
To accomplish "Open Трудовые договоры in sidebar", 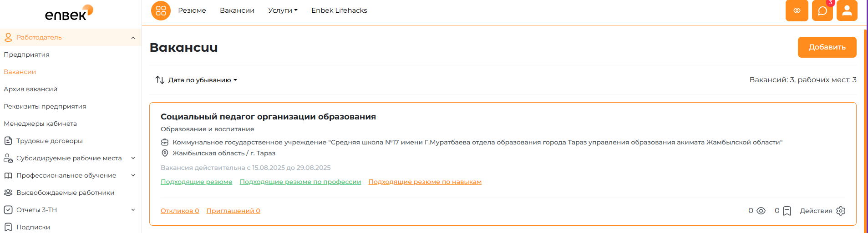I will click(x=50, y=141).
